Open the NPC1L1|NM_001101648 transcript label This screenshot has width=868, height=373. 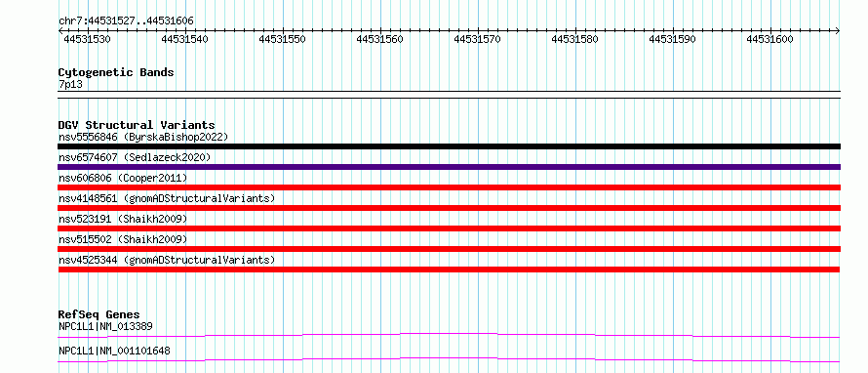click(x=114, y=351)
